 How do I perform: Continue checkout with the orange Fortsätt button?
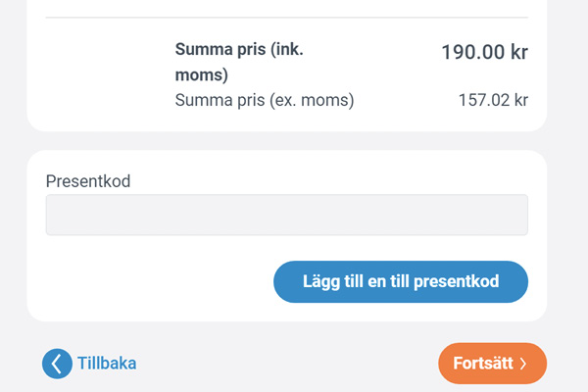[492, 364]
